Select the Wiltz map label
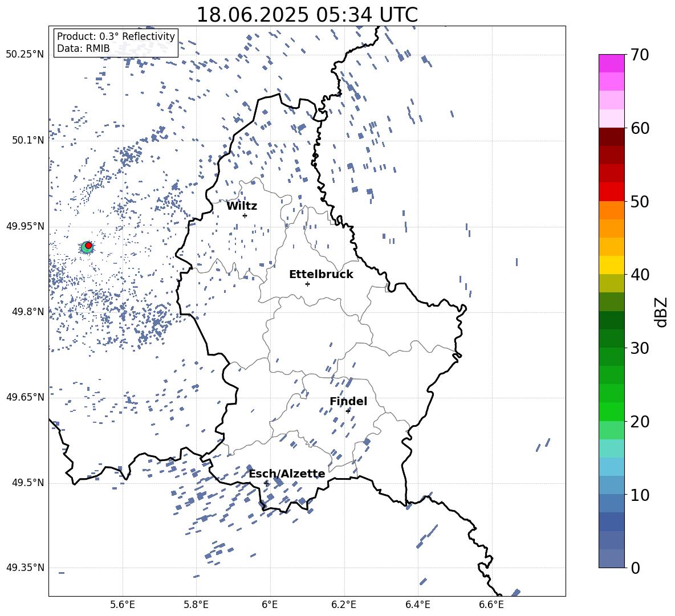 coord(242,206)
